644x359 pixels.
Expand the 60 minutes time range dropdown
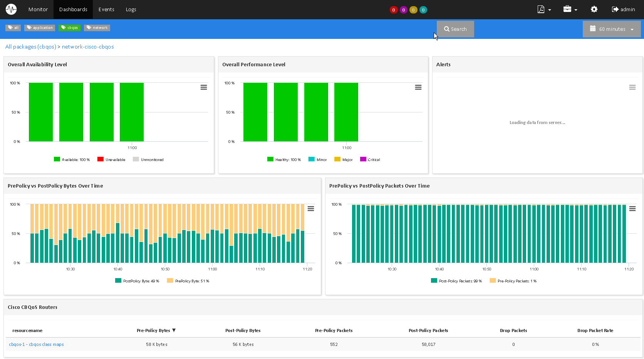[612, 29]
